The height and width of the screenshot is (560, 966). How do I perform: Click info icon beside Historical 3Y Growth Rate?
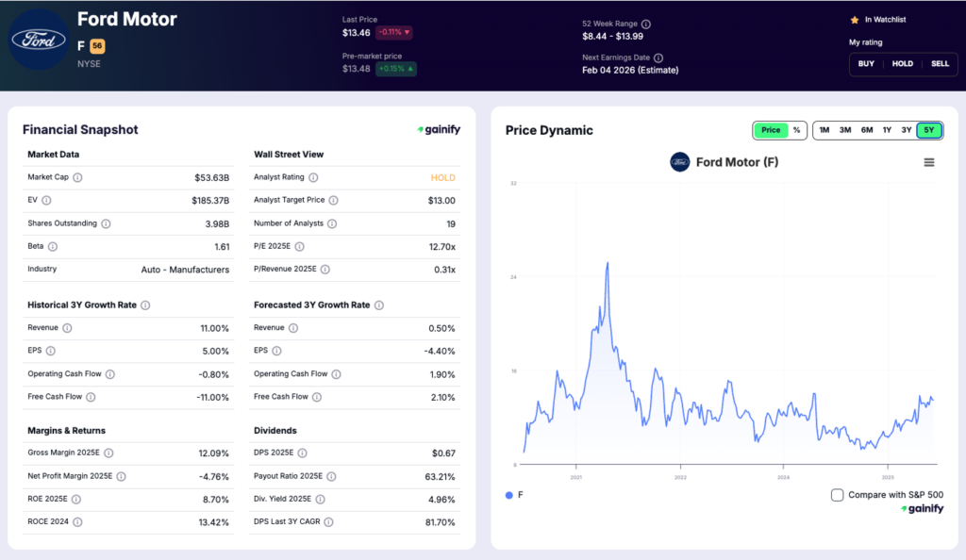coord(145,305)
